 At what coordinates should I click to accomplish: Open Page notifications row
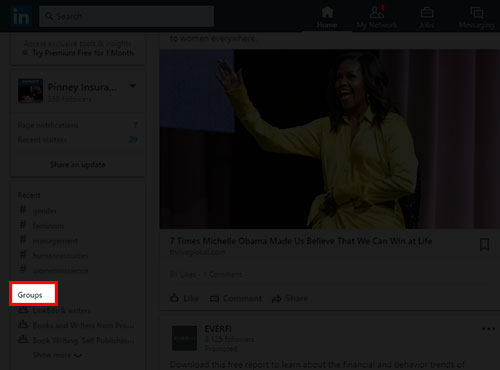78,125
